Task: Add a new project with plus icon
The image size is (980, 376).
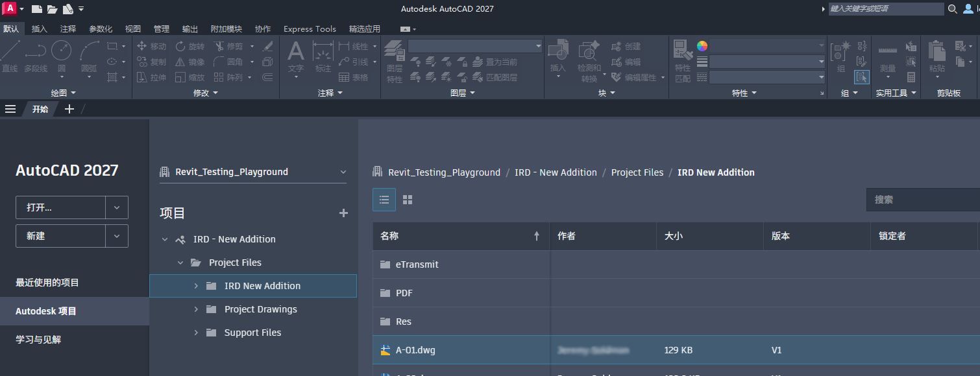Action: [344, 213]
